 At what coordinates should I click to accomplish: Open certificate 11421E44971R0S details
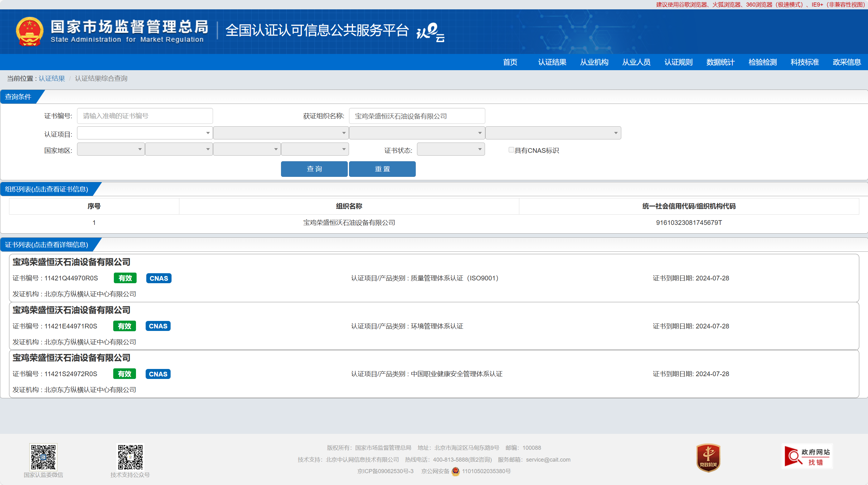point(434,326)
